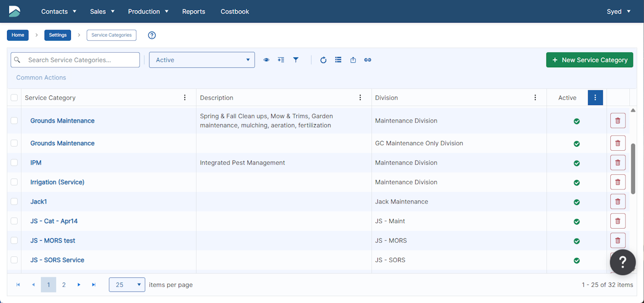
Task: Open the help question mark beside breadcrumbs
Action: pyautogui.click(x=152, y=35)
